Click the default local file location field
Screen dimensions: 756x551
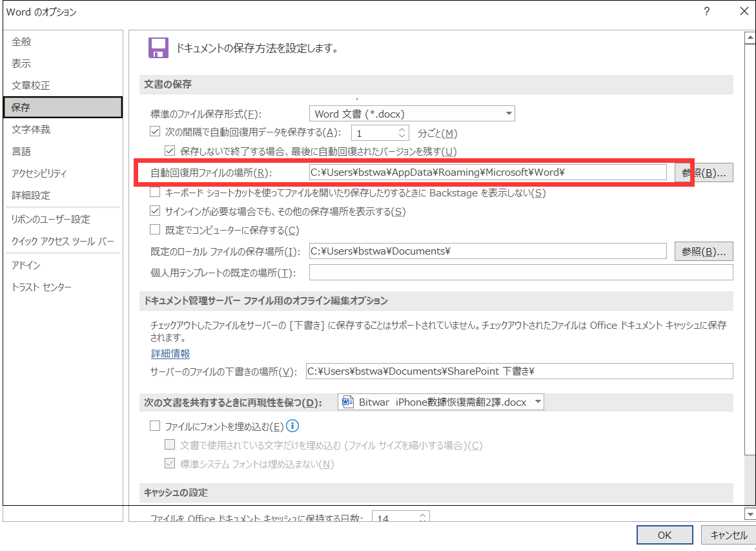tap(487, 251)
